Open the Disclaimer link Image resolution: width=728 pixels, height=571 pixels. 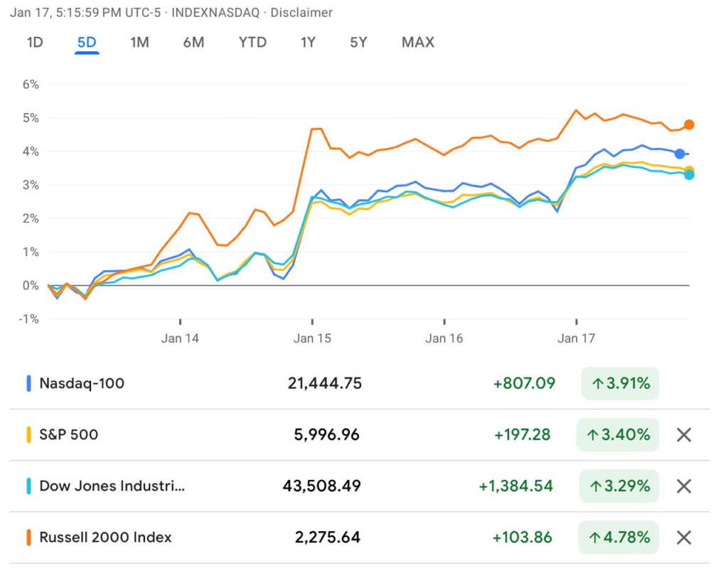[x=301, y=13]
